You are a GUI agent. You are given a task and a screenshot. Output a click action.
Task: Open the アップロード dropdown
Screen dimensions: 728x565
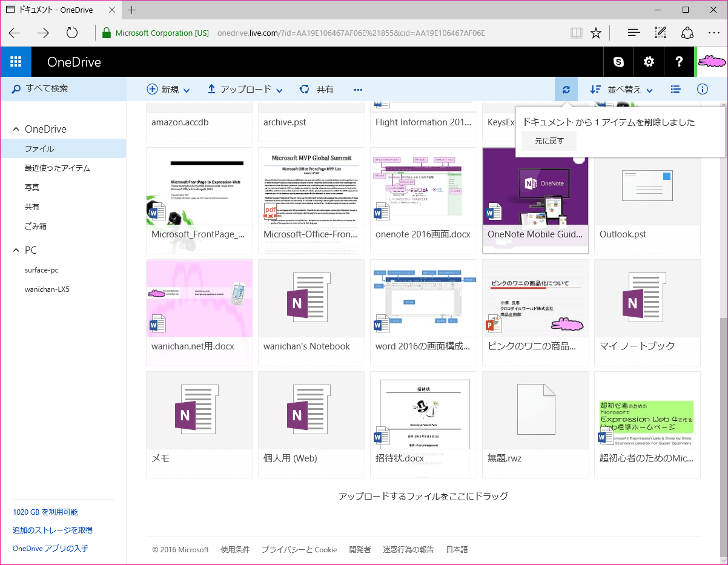pos(245,90)
